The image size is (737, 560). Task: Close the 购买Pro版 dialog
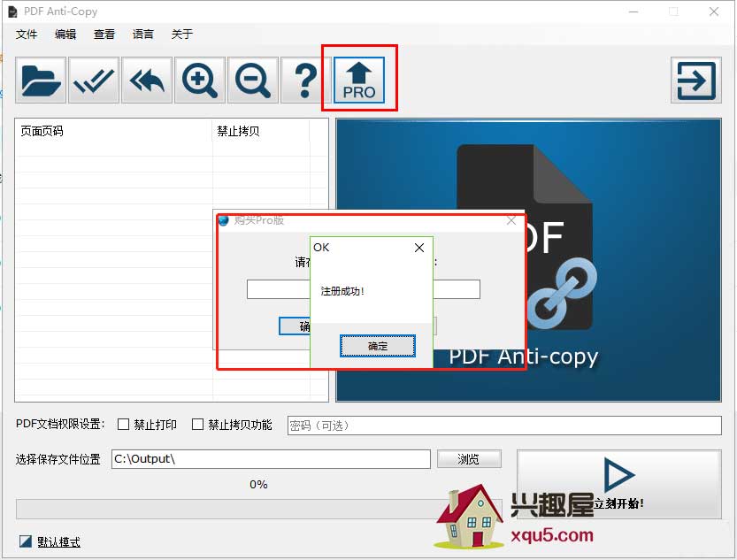pyautogui.click(x=511, y=220)
